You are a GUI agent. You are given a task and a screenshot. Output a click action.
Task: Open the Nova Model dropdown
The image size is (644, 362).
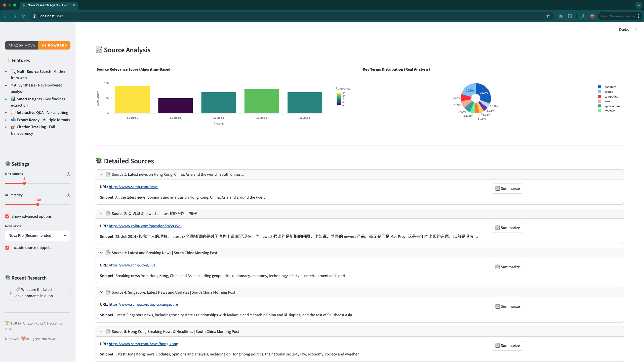point(37,236)
